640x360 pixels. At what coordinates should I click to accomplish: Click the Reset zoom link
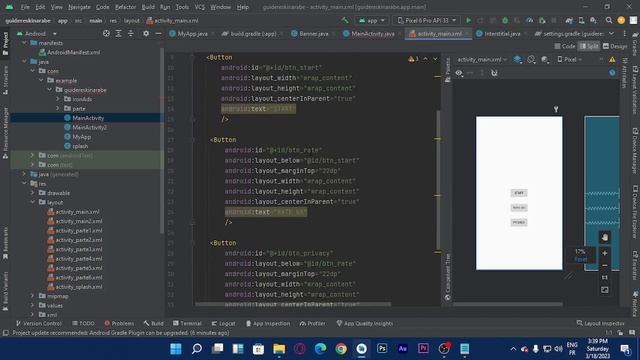(580, 259)
